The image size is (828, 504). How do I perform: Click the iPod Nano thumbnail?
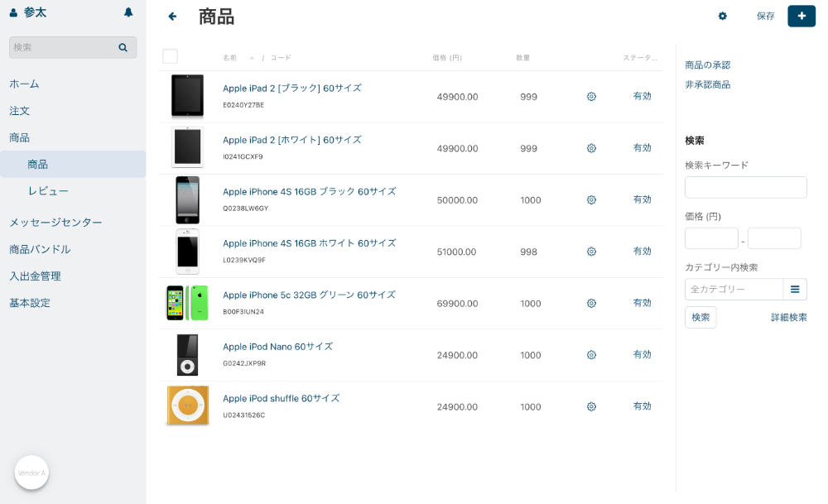pyautogui.click(x=187, y=355)
